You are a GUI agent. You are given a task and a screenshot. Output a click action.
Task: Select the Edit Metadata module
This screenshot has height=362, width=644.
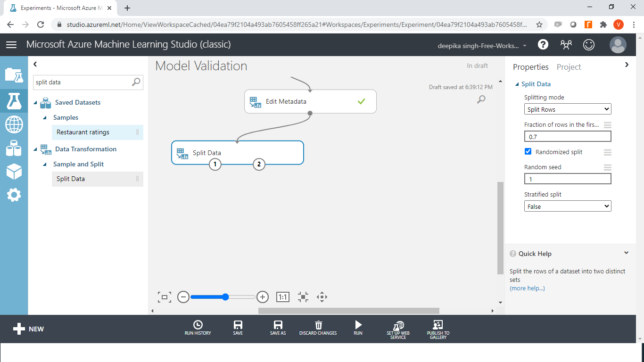[310, 101]
